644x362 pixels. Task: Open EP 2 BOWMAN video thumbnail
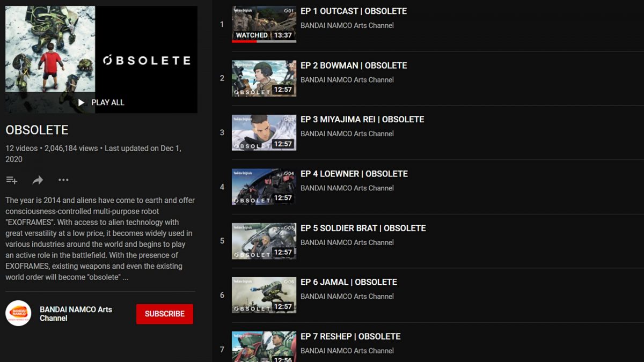264,78
